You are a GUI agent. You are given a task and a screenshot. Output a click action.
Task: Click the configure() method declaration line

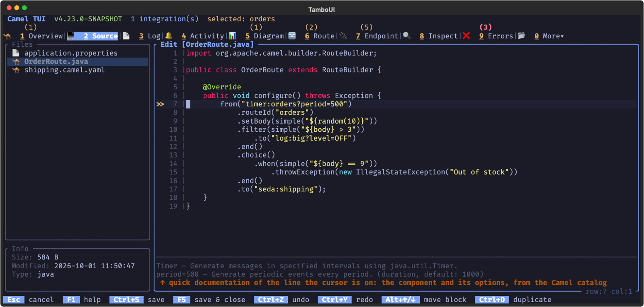coord(292,95)
